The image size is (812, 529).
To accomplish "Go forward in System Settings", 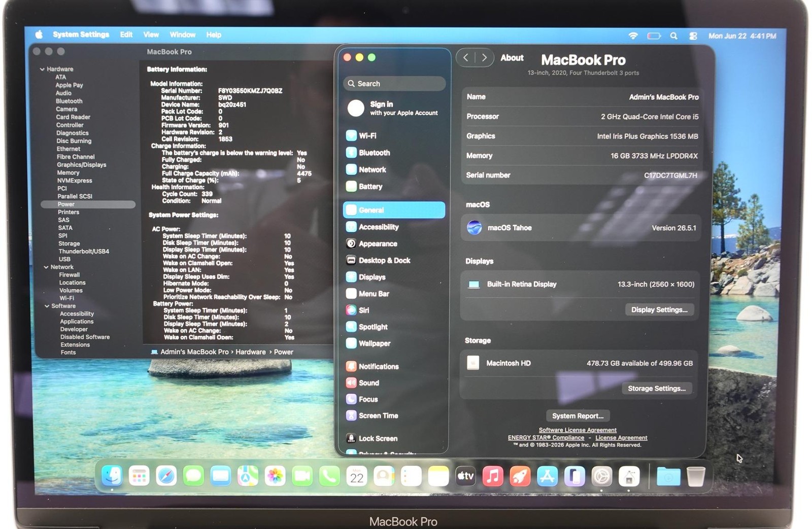I will click(484, 57).
